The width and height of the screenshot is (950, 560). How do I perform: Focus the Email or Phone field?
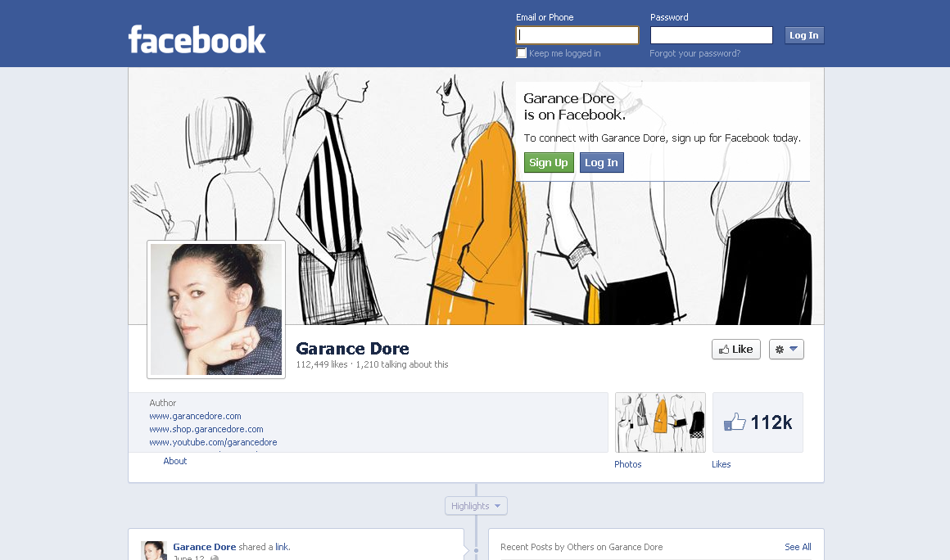tap(577, 35)
